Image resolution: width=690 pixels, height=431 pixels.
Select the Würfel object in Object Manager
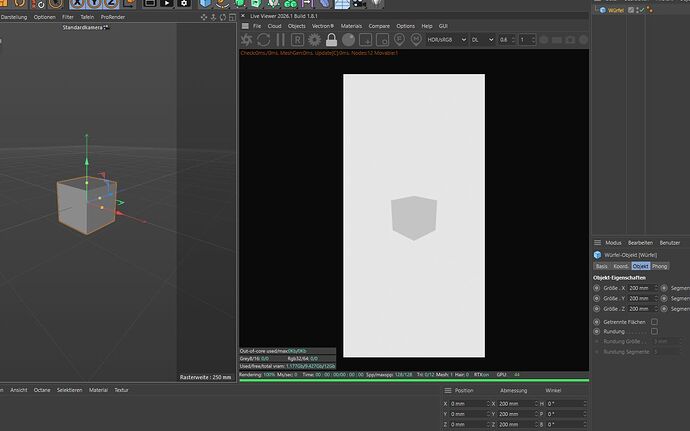click(x=616, y=10)
